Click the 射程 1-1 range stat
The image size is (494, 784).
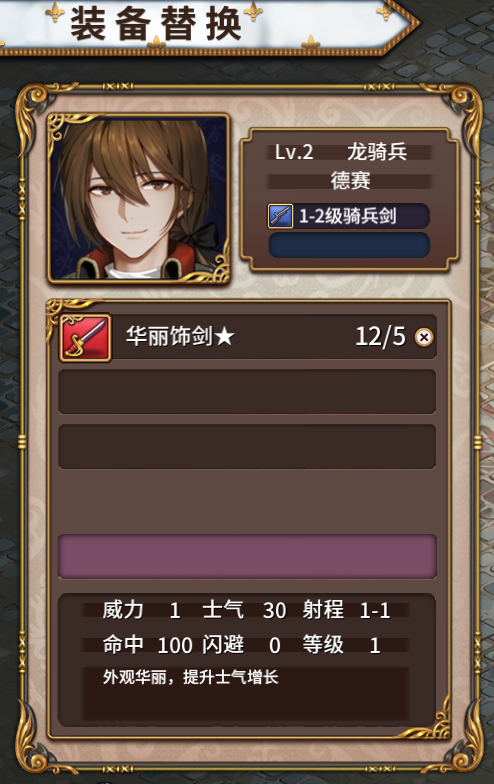346,610
